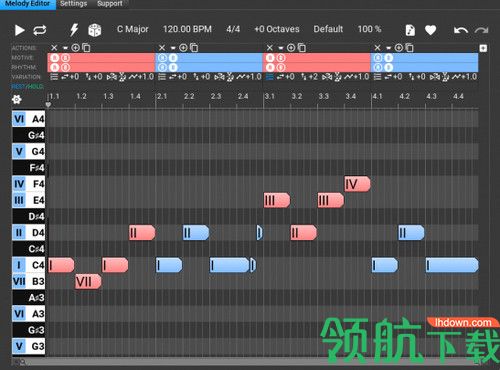Image resolution: width=500 pixels, height=370 pixels.
Task: Click the heart favorite icon
Action: click(431, 30)
